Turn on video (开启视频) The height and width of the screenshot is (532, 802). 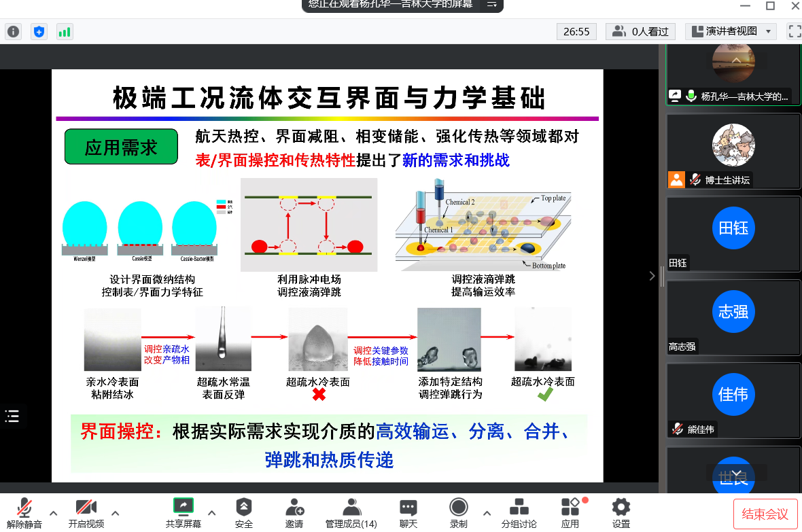click(86, 512)
